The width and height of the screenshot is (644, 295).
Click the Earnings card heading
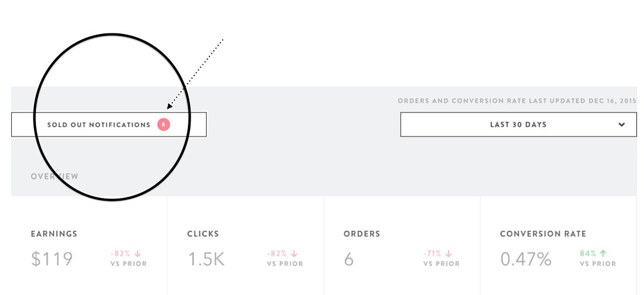click(54, 234)
